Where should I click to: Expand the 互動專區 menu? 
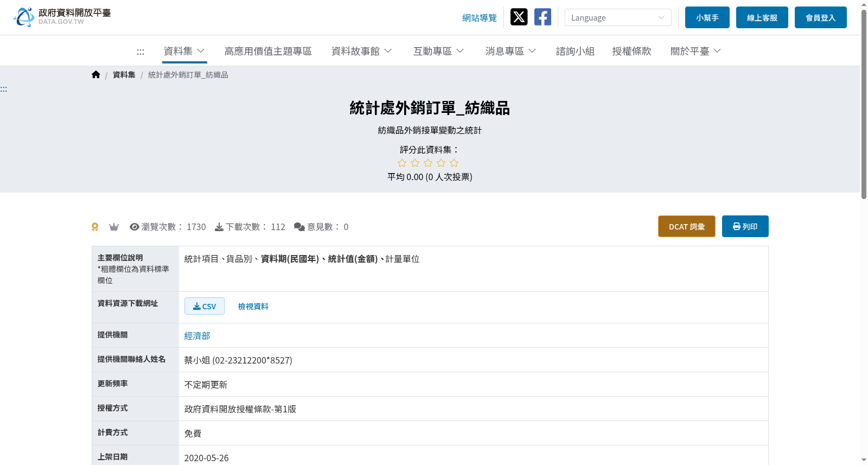439,51
